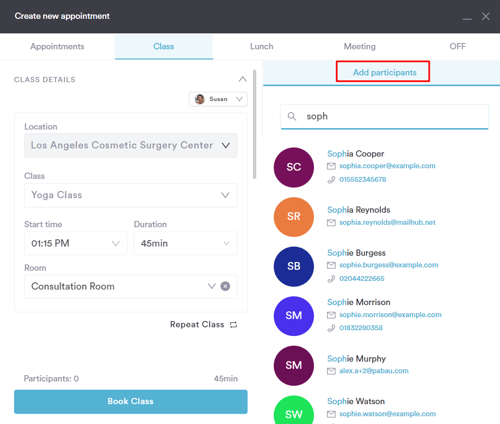Click the envelope icon beside sophia.cooper@example.com

331,166
